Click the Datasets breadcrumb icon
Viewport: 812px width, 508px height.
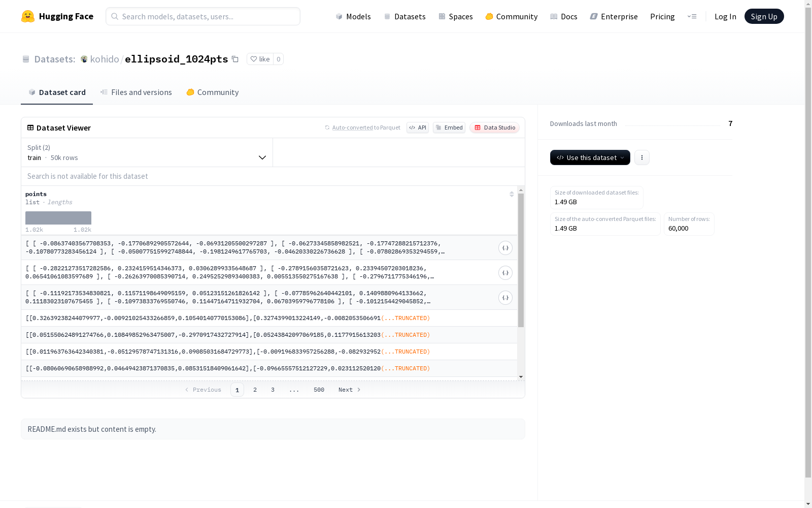(x=26, y=59)
